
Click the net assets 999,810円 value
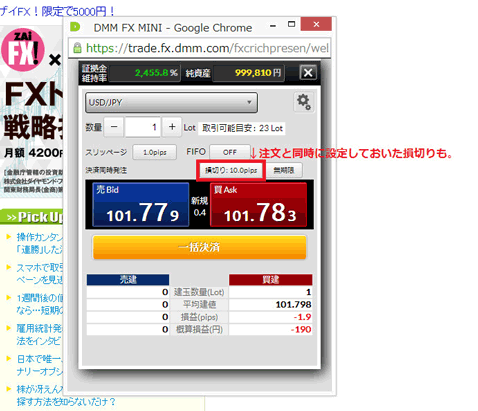[x=258, y=73]
